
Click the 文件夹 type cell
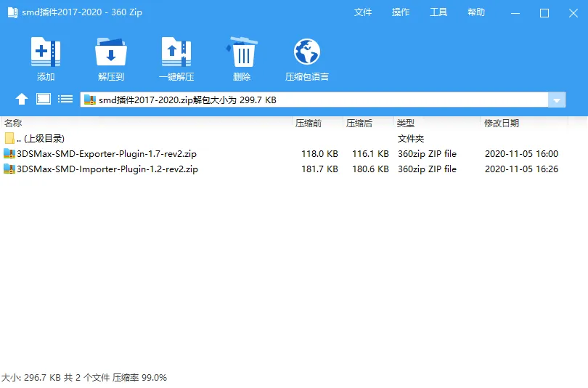coord(411,139)
